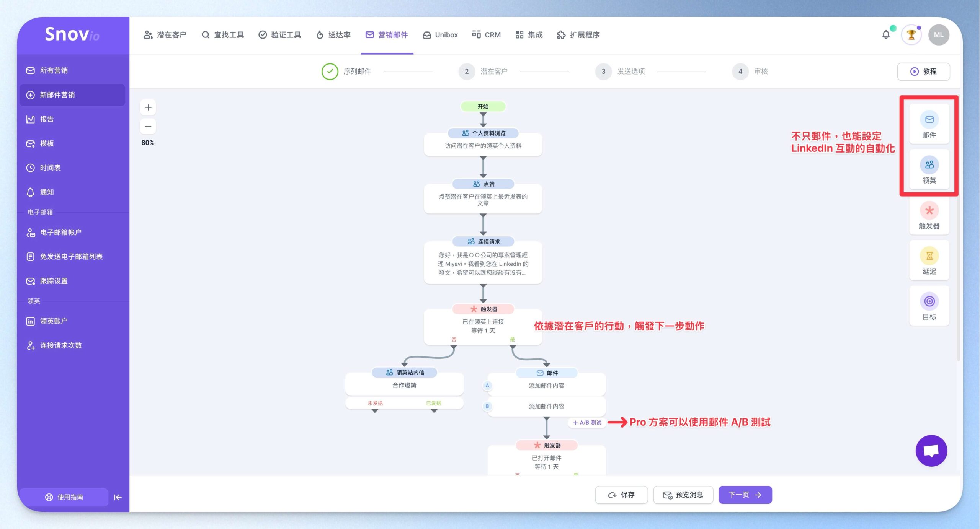Select the 连接请求 node in the flow

click(x=483, y=260)
